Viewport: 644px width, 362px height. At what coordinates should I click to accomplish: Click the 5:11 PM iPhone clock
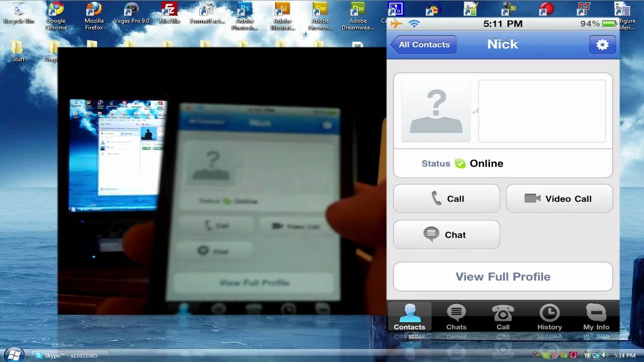point(503,24)
